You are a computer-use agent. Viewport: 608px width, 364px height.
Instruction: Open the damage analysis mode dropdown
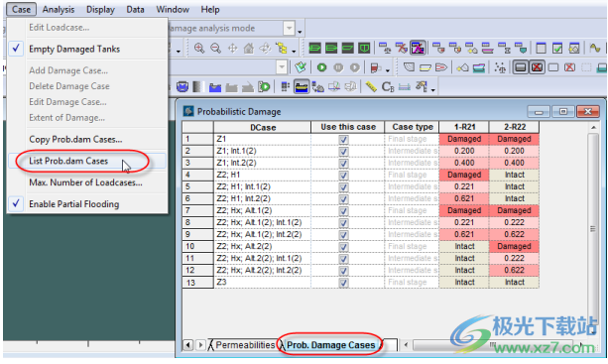pos(289,29)
